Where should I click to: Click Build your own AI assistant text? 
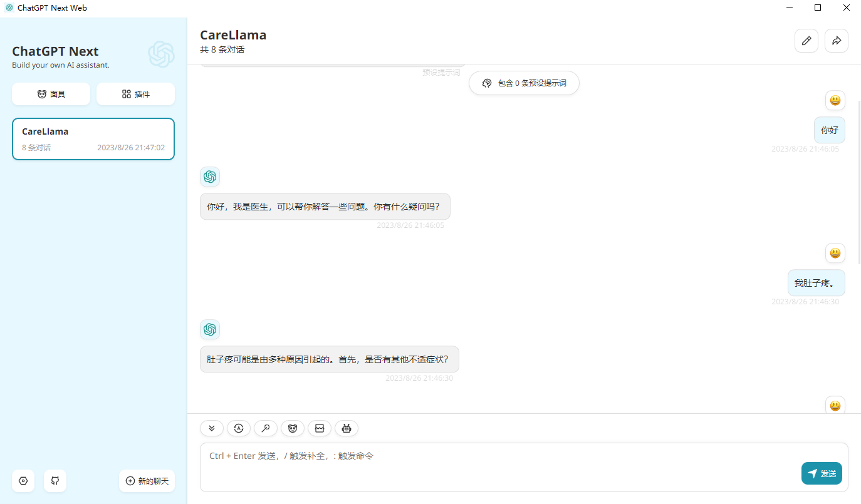(x=61, y=65)
